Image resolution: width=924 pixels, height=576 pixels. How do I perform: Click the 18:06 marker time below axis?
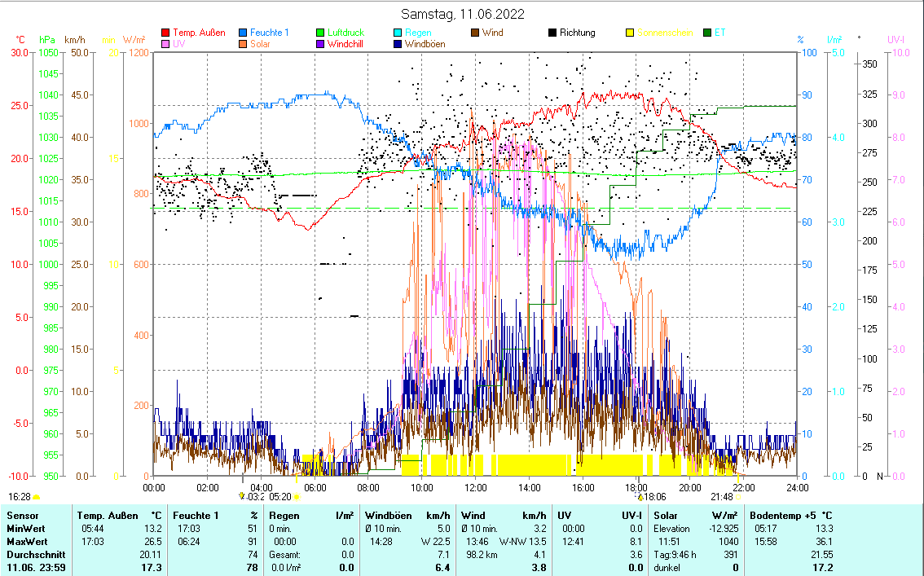(x=655, y=497)
